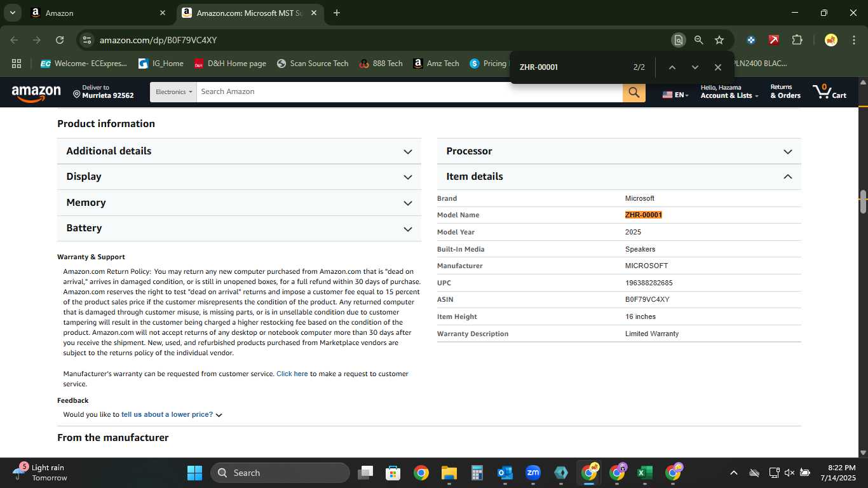
Task: Open the Chrome profile avatar
Action: (831, 40)
